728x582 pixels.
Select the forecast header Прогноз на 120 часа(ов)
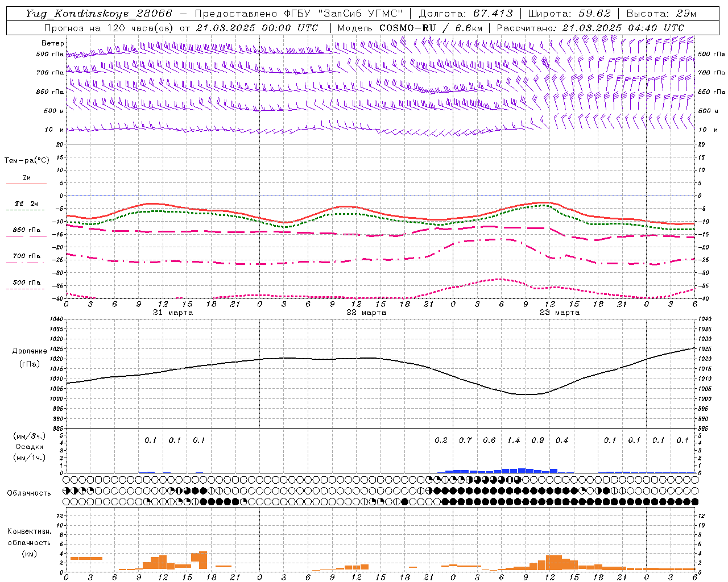tap(109, 28)
